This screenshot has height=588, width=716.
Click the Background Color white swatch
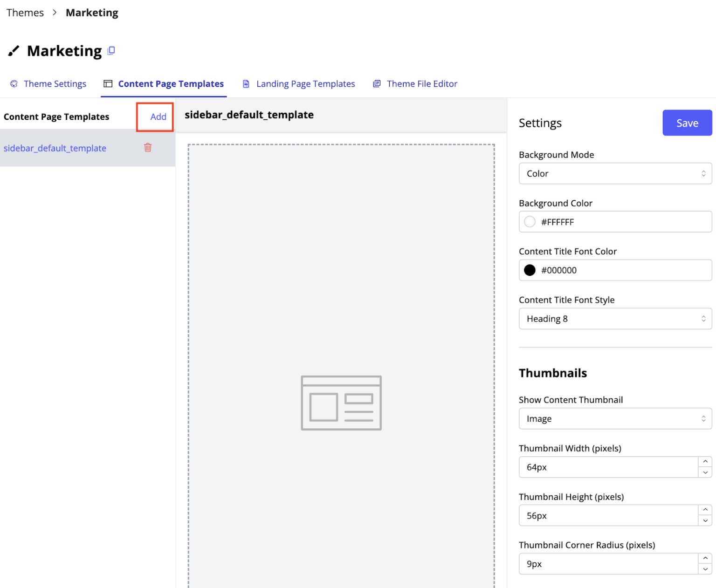point(530,222)
